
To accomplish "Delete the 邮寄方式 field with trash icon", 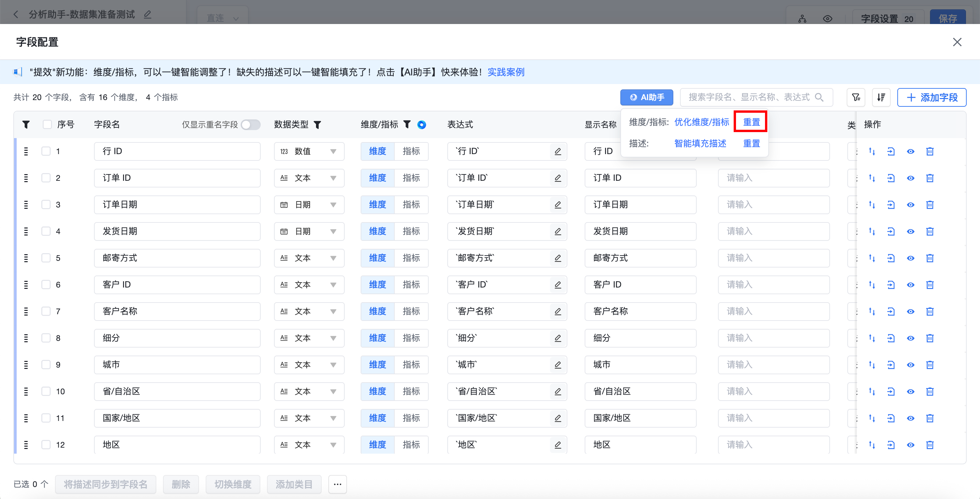I will [x=930, y=258].
